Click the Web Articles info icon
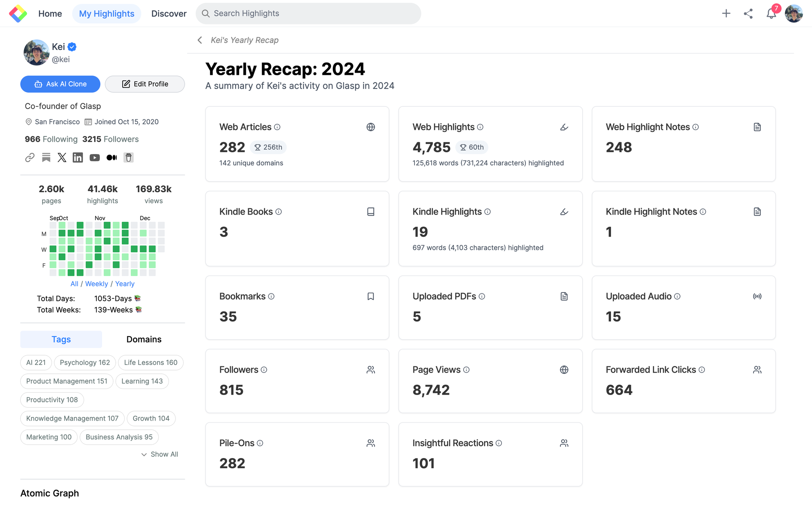The height and width of the screenshot is (508, 812). (x=277, y=127)
